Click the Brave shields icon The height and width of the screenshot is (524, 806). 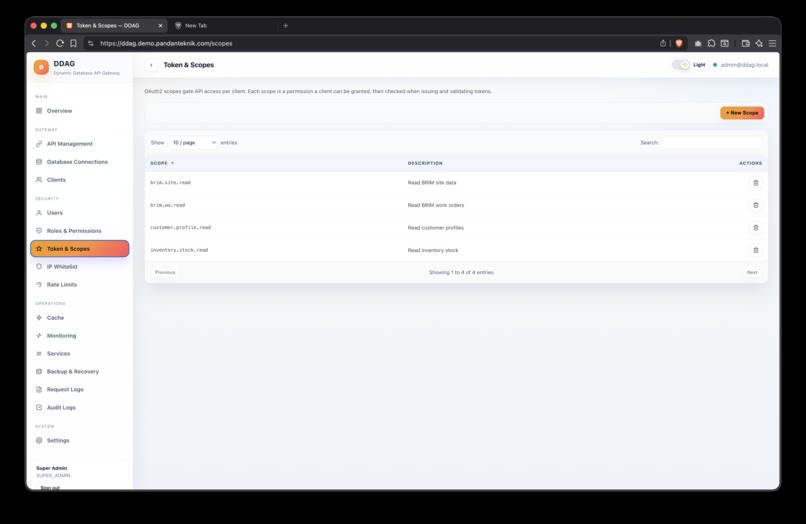(x=679, y=44)
